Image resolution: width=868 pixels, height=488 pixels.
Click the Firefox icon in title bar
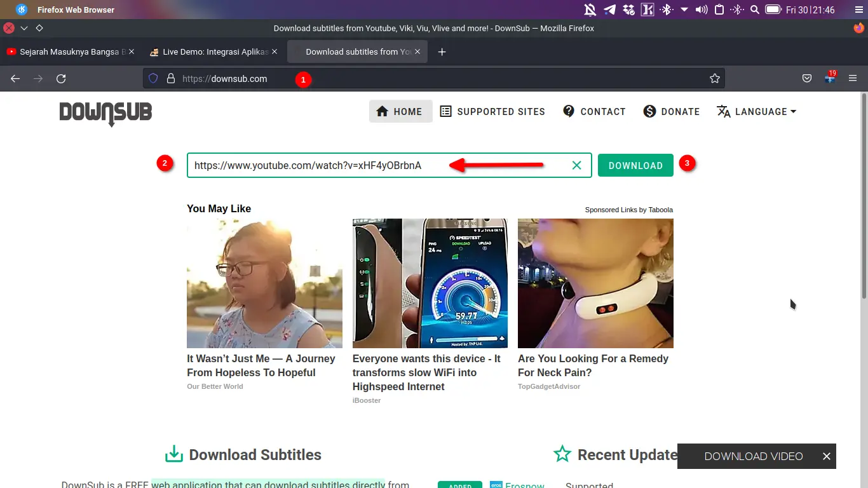(859, 28)
